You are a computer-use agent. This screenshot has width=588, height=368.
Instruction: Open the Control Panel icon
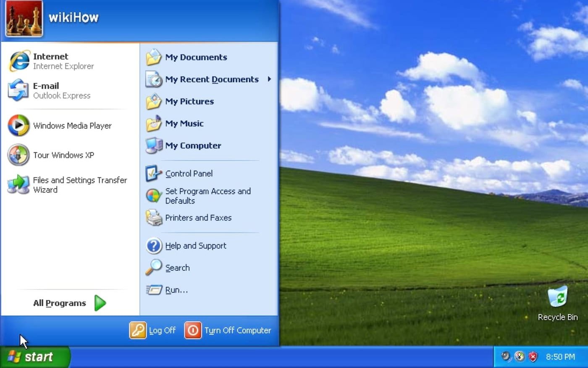[154, 173]
